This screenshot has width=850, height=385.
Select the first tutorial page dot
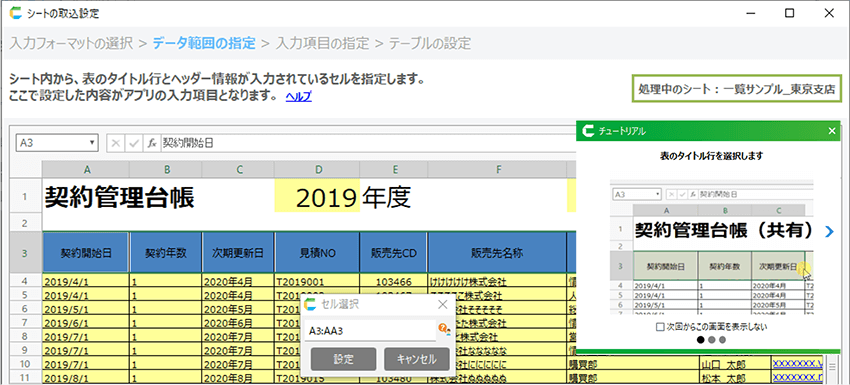(701, 340)
